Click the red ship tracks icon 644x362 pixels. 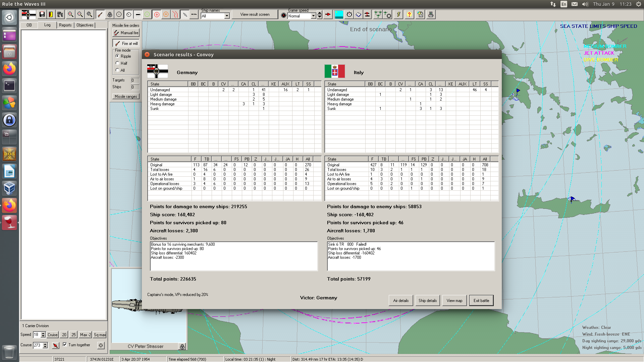[x=175, y=14]
